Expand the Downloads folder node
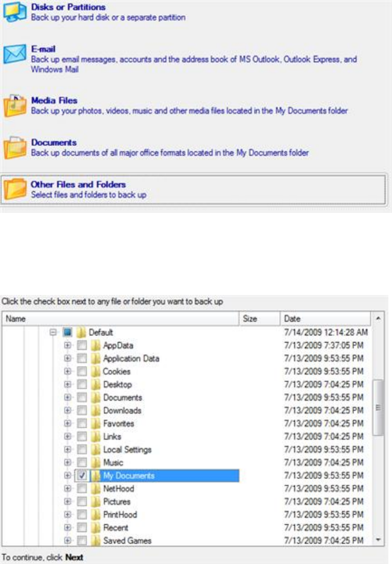Image resolution: width=392 pixels, height=564 pixels. pyautogui.click(x=68, y=411)
